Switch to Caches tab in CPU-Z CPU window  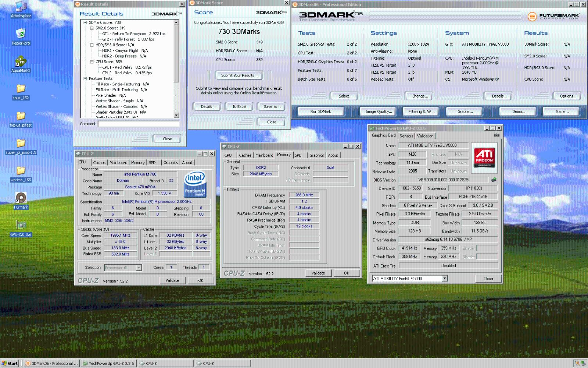pos(99,163)
